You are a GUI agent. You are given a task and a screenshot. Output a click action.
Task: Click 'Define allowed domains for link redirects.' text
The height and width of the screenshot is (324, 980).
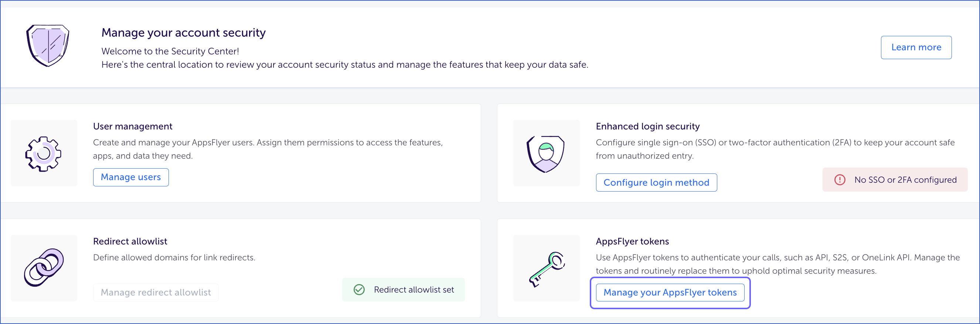point(174,258)
